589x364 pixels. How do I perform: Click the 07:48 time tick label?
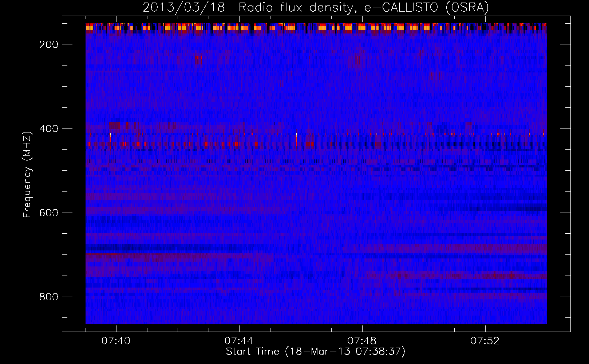[362, 341]
